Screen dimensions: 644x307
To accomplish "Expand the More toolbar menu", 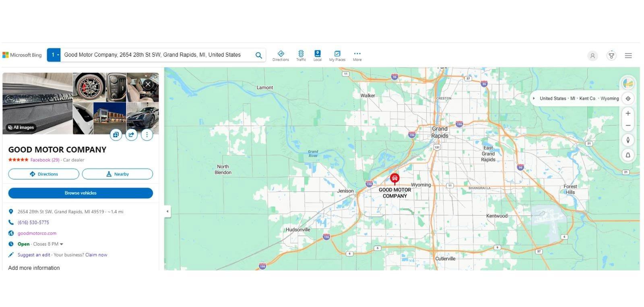I will (357, 56).
